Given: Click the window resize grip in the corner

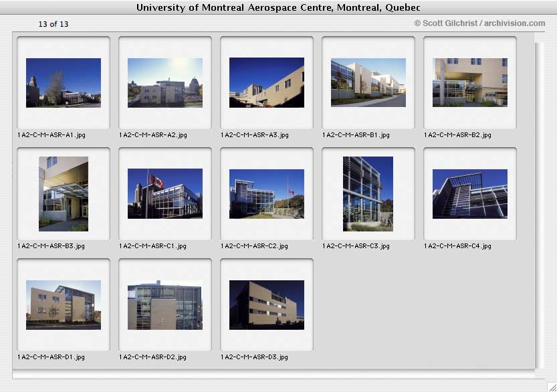Looking at the screenshot, I should [x=552, y=387].
